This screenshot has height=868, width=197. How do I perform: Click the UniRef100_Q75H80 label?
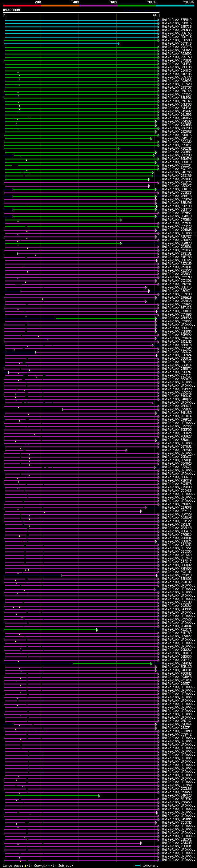(x=177, y=219)
